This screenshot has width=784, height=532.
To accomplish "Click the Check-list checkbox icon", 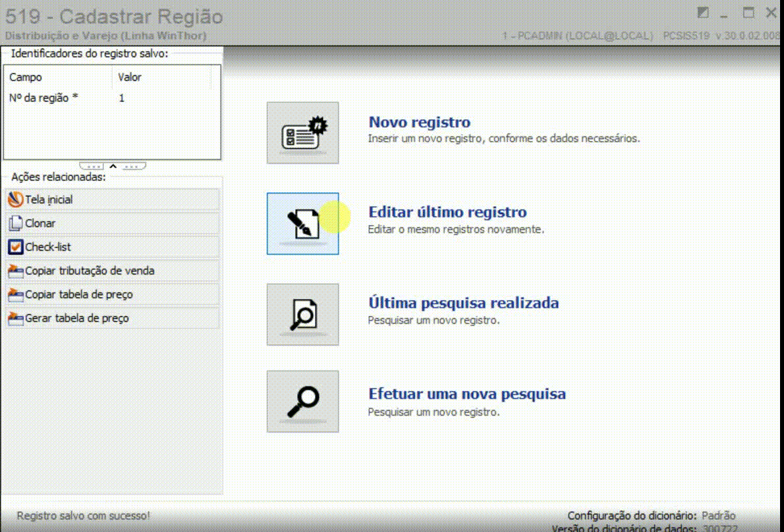I will click(16, 247).
